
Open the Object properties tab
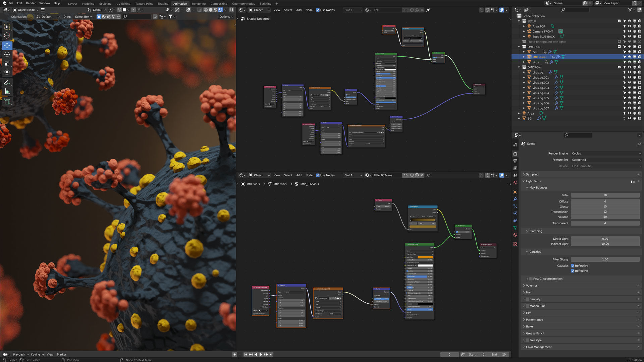pyautogui.click(x=515, y=192)
